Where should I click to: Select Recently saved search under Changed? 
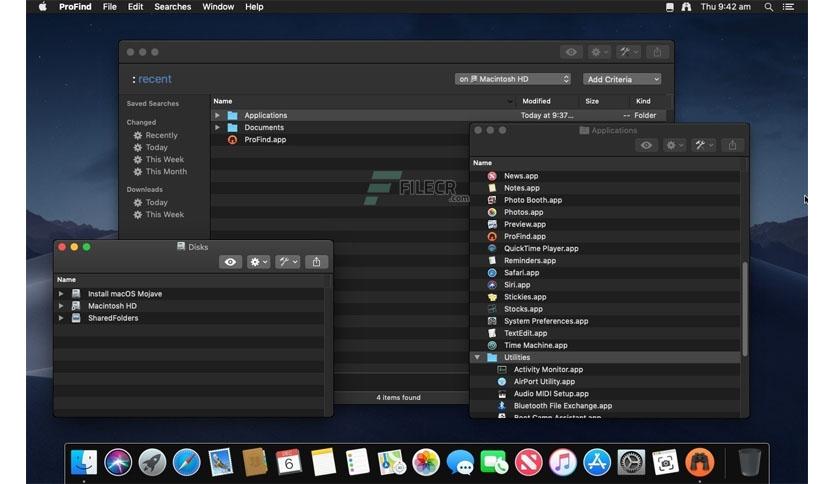[x=161, y=135]
